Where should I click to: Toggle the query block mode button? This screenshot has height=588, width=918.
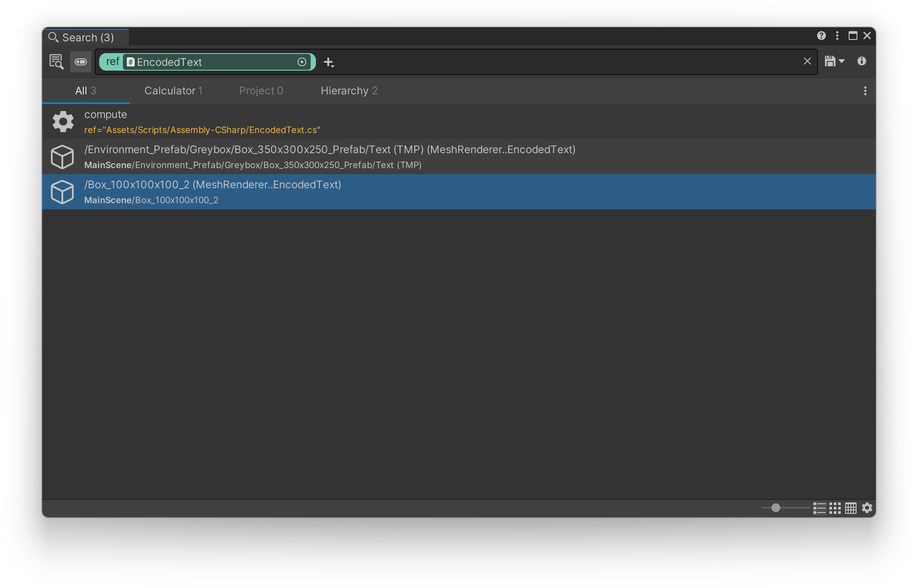point(81,62)
